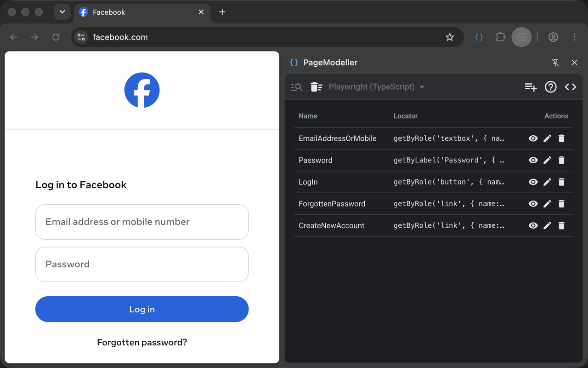
Task: Open the Chrome three-dot menu
Action: [574, 37]
